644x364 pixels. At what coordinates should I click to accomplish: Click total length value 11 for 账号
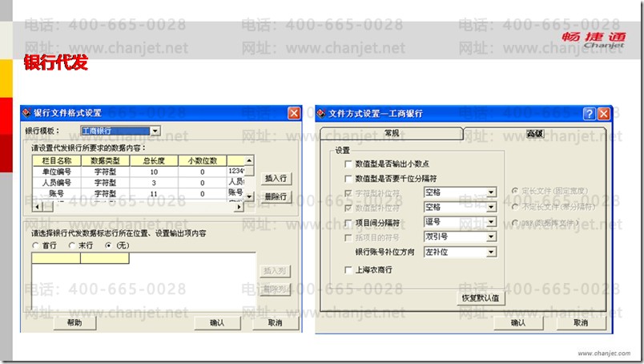[x=154, y=194]
